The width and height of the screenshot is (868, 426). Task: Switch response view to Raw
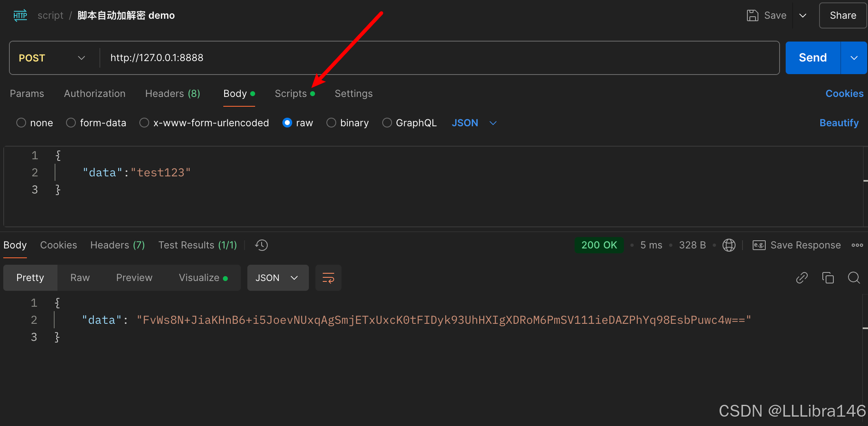click(x=80, y=278)
